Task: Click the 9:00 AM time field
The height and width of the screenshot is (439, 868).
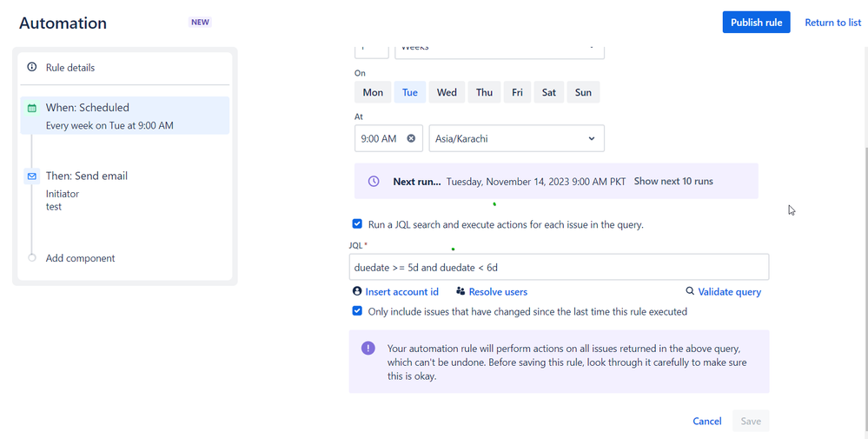Action: pyautogui.click(x=388, y=138)
